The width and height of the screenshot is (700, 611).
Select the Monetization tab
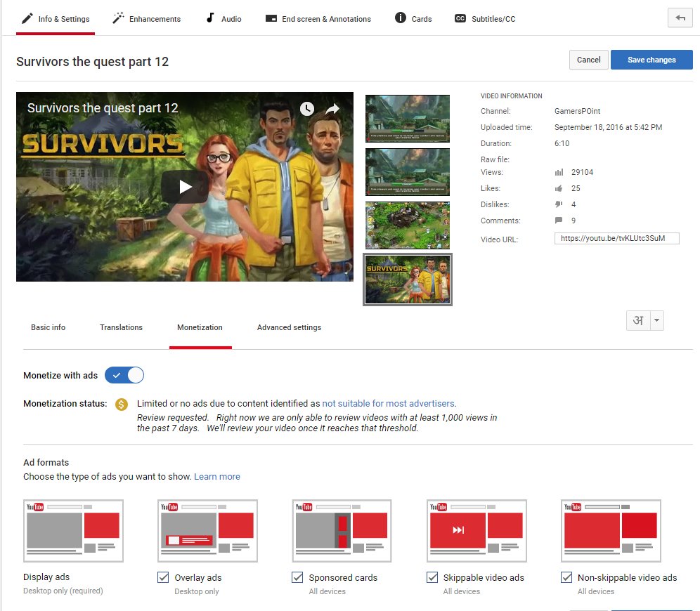tap(200, 327)
